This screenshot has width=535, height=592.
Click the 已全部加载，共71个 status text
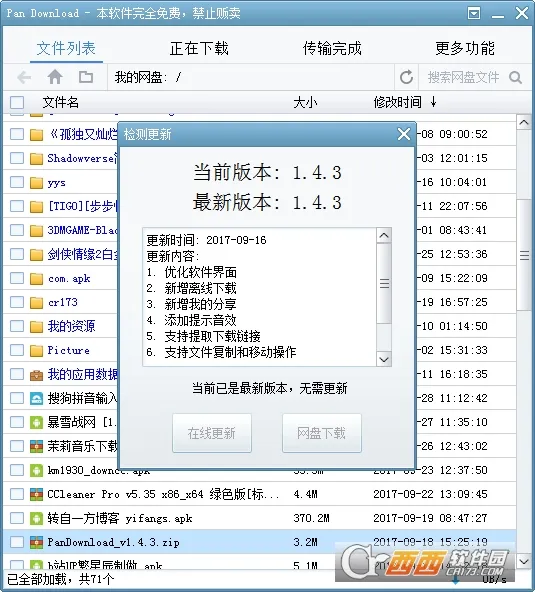click(61, 579)
